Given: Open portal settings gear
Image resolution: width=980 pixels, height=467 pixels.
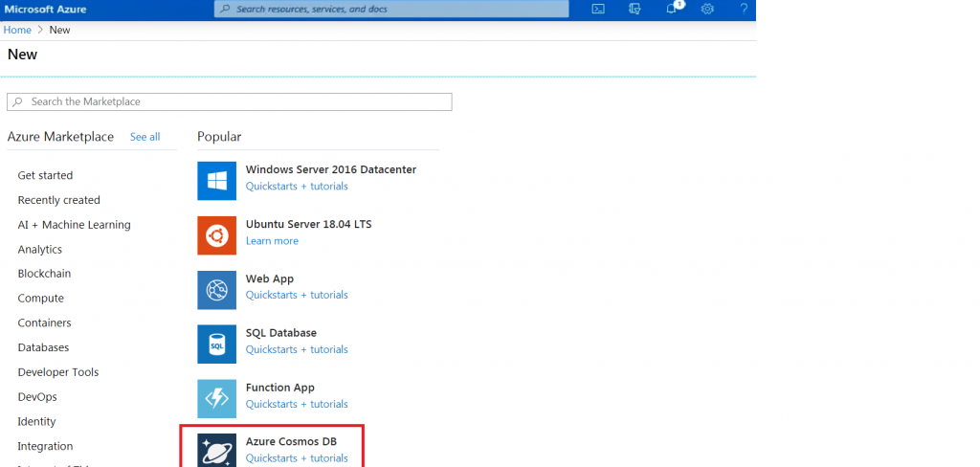Looking at the screenshot, I should click(708, 9).
